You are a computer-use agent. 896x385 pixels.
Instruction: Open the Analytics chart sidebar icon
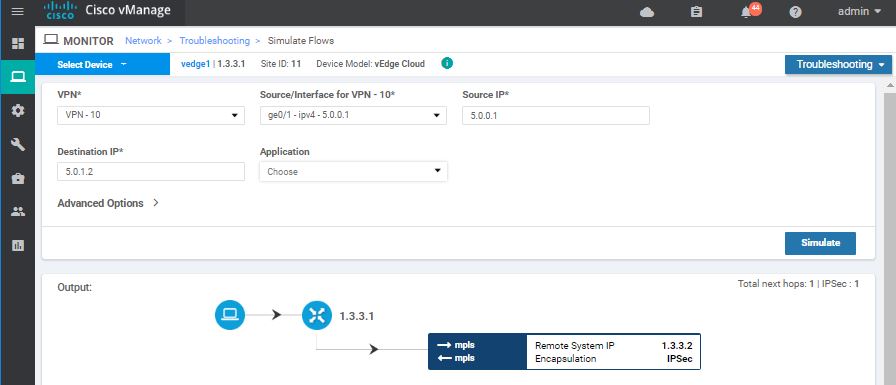pyautogui.click(x=18, y=246)
